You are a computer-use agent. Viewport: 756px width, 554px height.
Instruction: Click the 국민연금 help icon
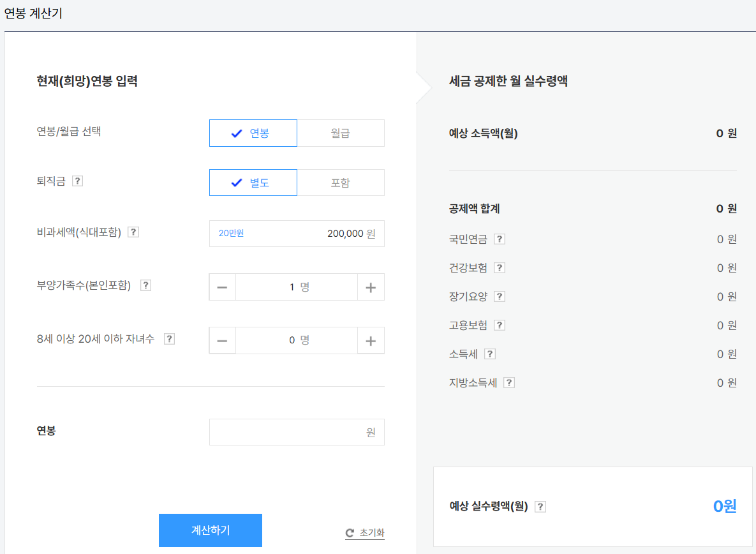[498, 239]
